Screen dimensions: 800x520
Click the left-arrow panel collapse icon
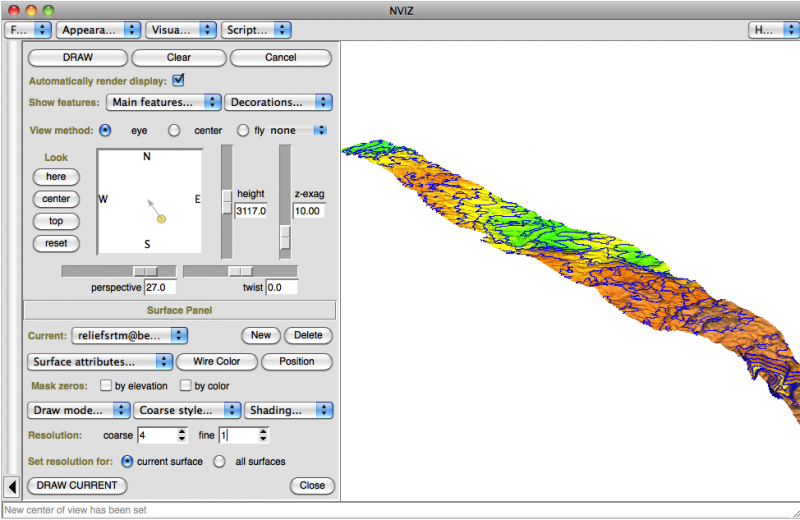pos(11,486)
